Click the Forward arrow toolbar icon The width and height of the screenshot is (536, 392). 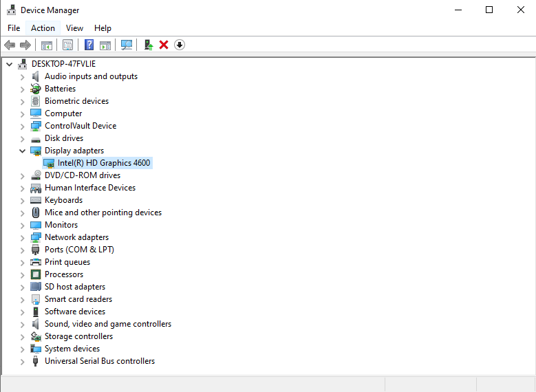25,45
